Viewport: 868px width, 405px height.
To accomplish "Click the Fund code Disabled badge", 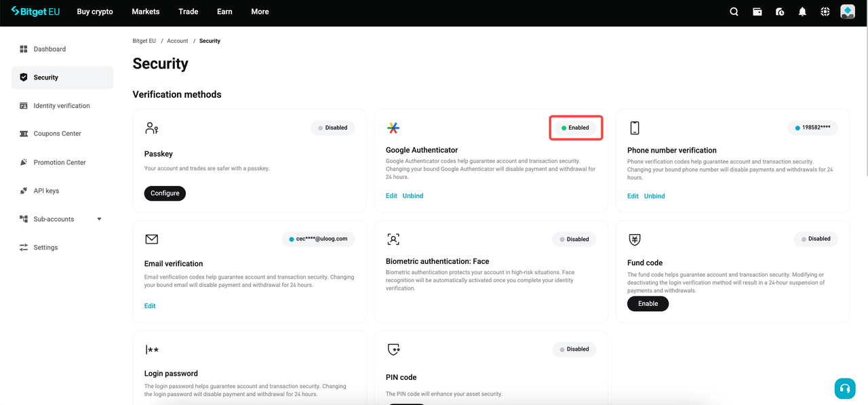I will click(x=816, y=239).
